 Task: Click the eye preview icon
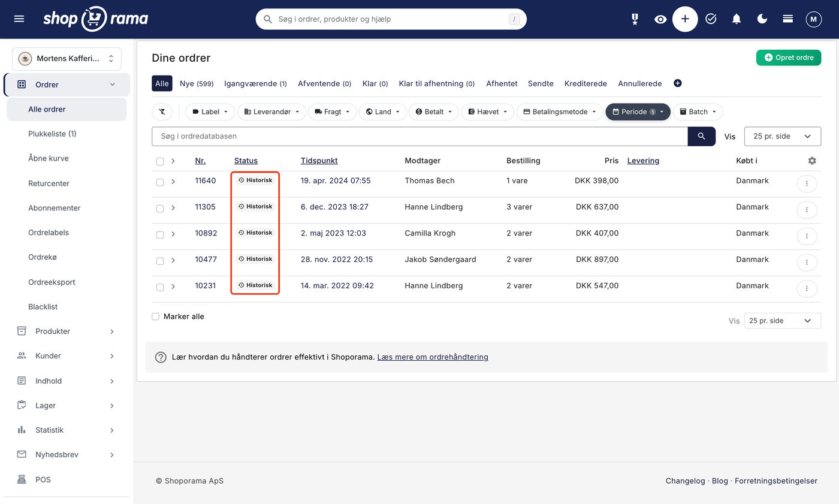(660, 19)
